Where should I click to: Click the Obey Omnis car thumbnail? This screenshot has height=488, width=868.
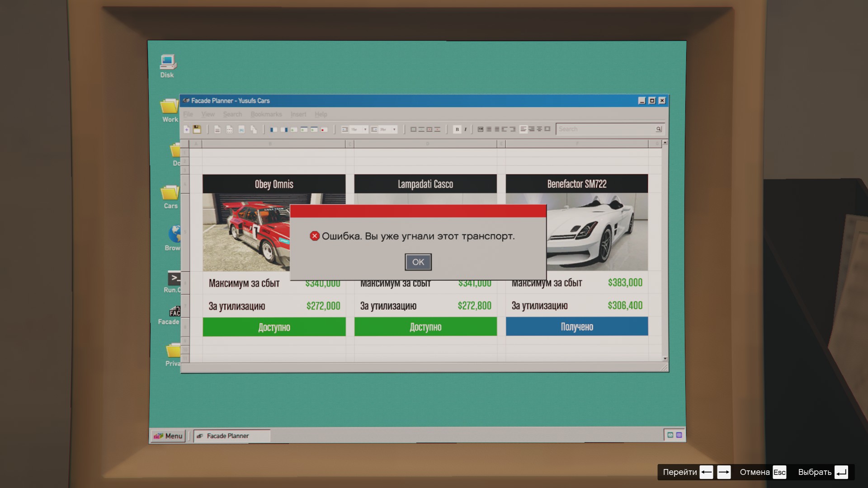pos(246,233)
